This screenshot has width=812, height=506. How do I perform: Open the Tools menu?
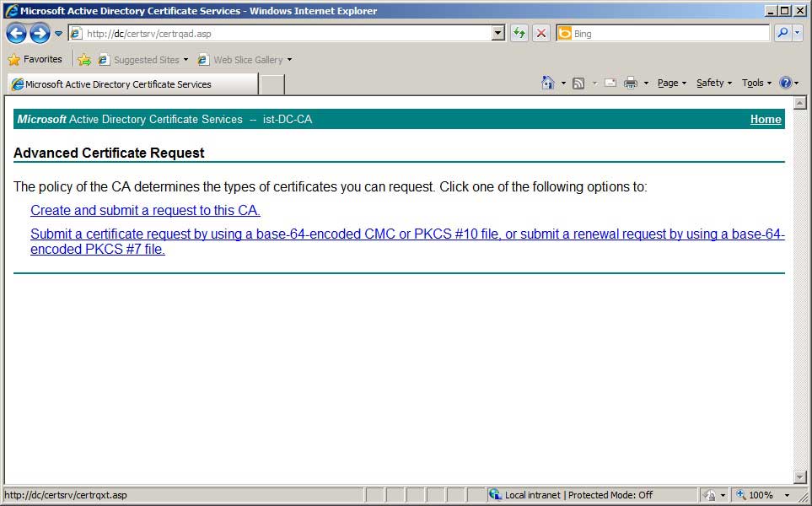tap(756, 83)
